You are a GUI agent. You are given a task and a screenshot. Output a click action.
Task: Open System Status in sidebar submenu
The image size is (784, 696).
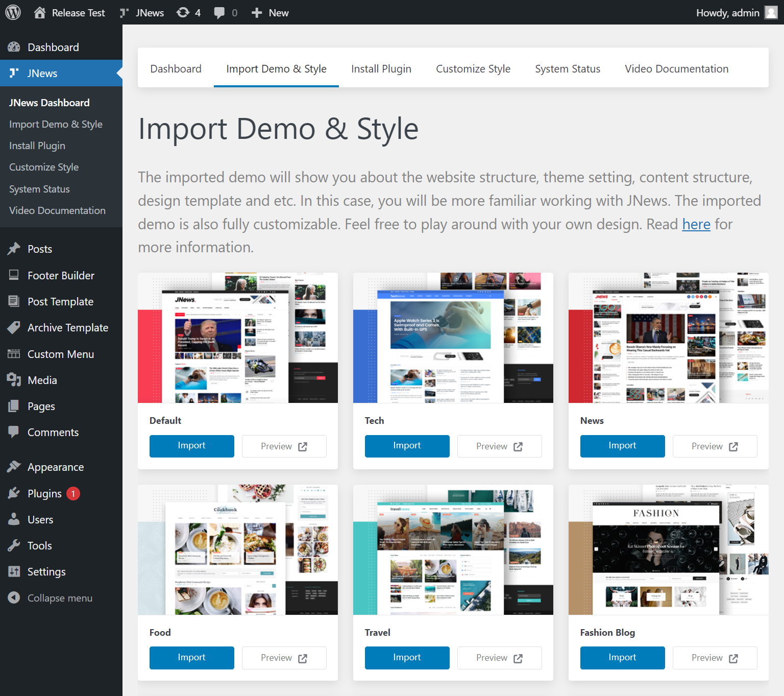[39, 189]
